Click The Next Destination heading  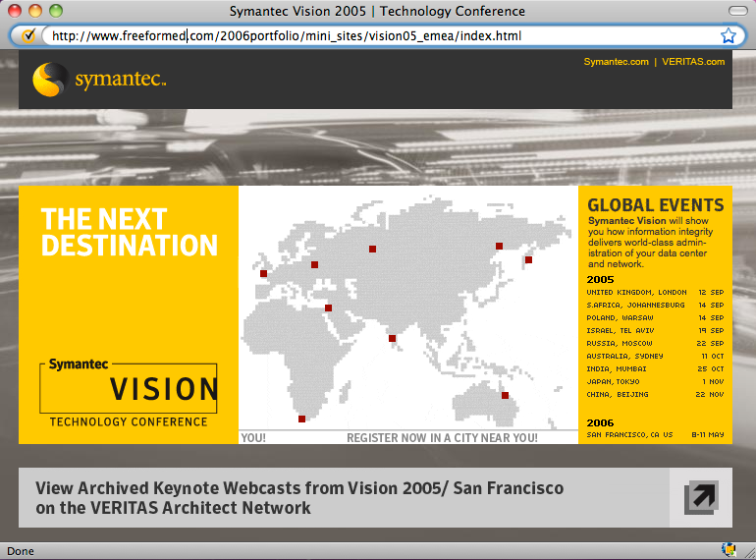click(130, 232)
